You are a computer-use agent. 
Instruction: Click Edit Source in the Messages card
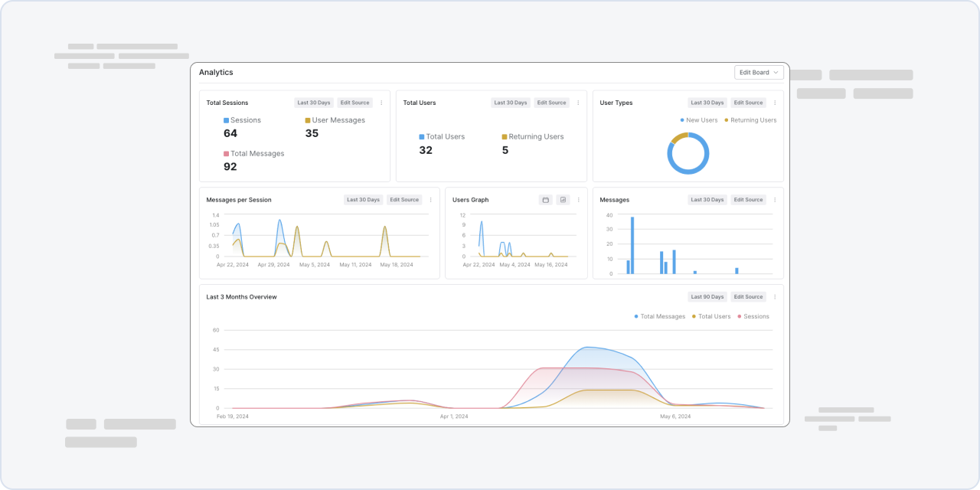[x=749, y=200]
